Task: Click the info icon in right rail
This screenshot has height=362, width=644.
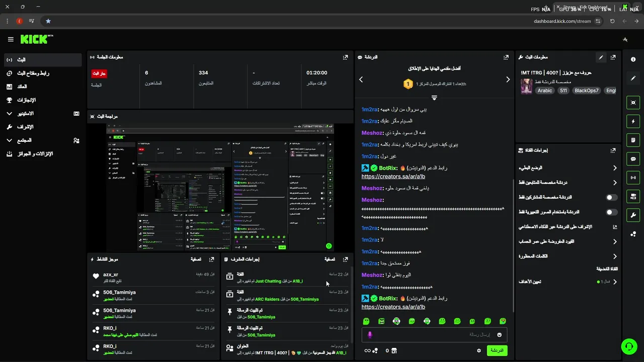Action: [633, 59]
